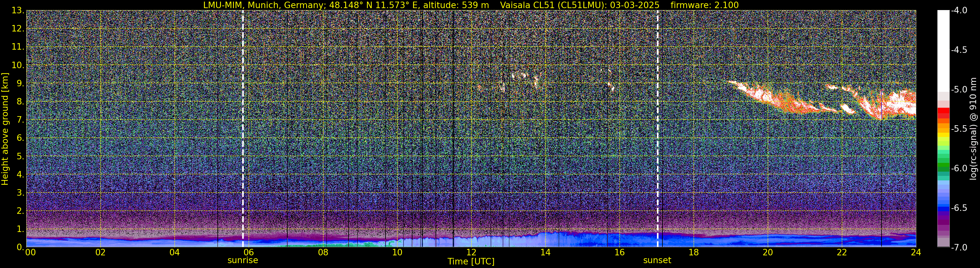Click the '1.' height axis tick label
980x268 pixels.
[x=20, y=229]
